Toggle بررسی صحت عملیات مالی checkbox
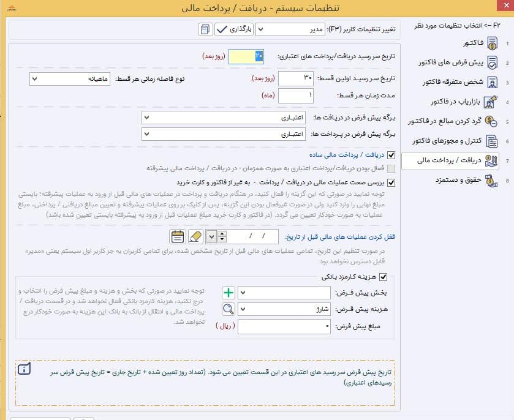 point(391,182)
